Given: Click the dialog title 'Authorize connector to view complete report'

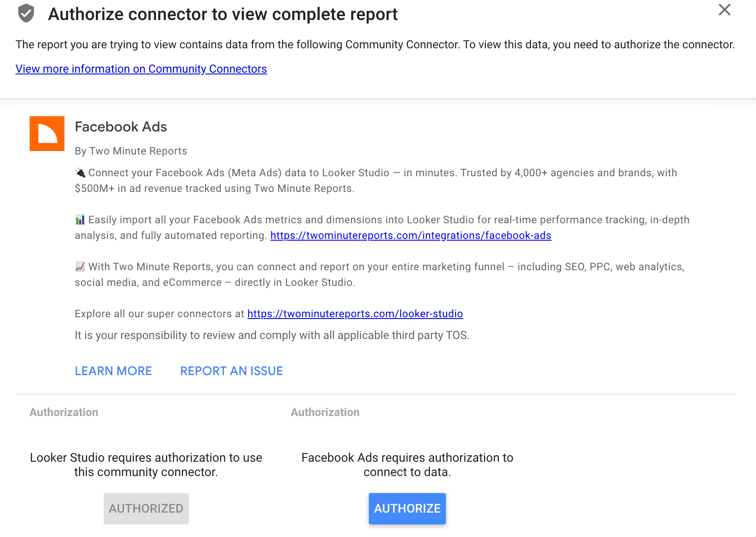Looking at the screenshot, I should (223, 14).
